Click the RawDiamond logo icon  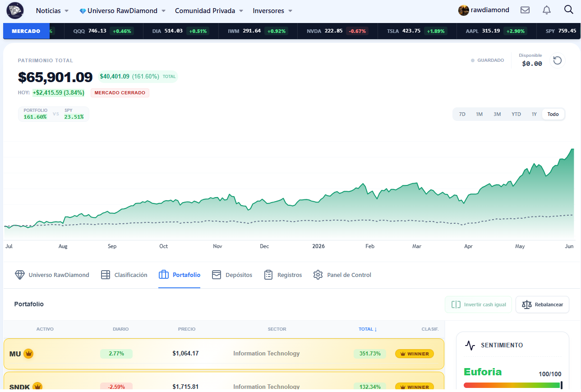click(x=15, y=10)
